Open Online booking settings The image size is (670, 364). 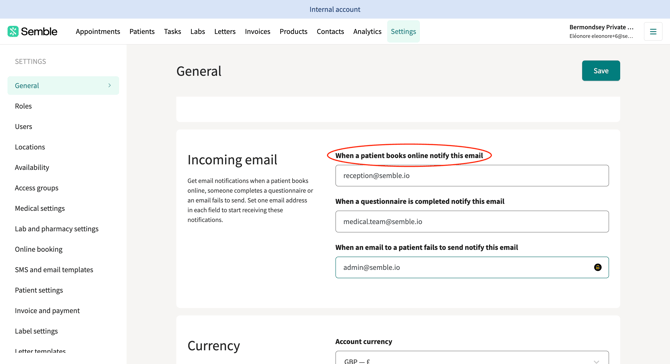tap(38, 249)
